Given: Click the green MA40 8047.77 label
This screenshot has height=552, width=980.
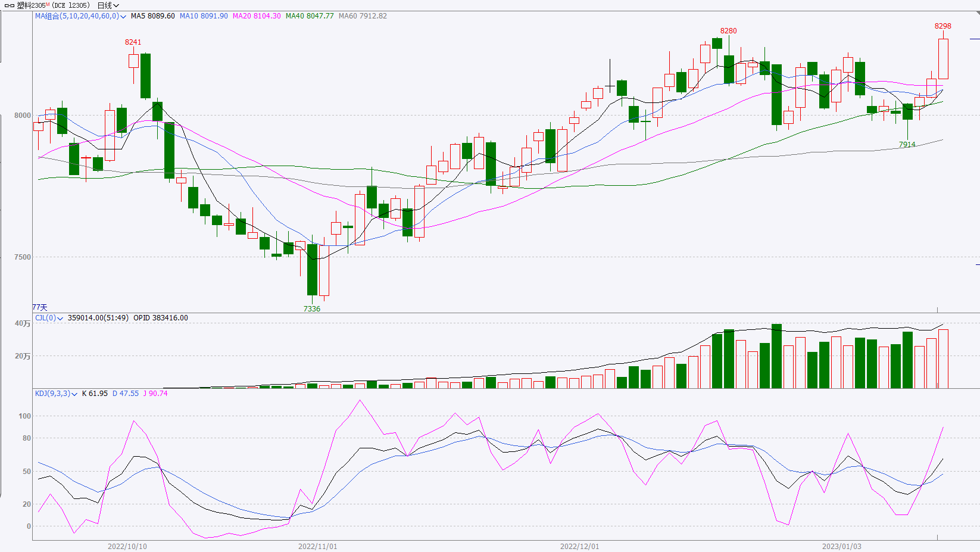Looking at the screenshot, I should pyautogui.click(x=310, y=16).
